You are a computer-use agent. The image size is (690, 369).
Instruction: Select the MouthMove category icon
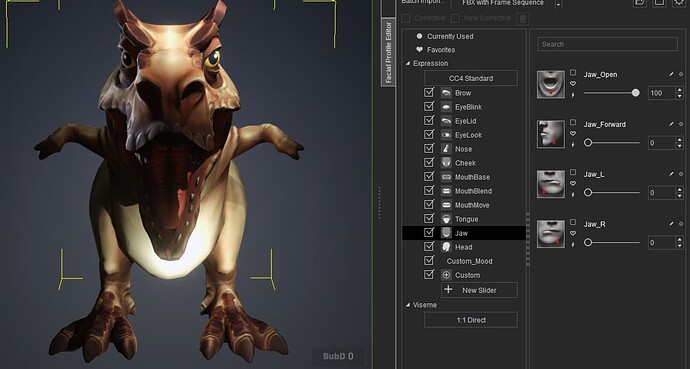tap(446, 205)
